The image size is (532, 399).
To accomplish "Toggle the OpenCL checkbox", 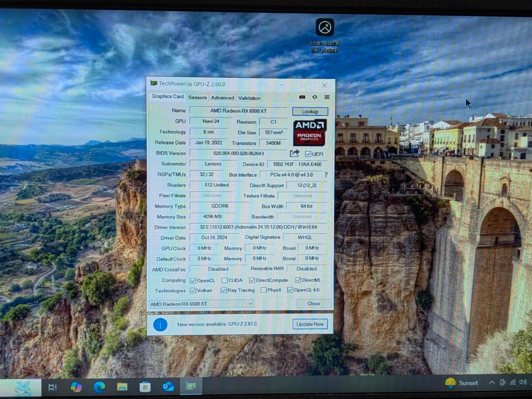I will tap(193, 281).
